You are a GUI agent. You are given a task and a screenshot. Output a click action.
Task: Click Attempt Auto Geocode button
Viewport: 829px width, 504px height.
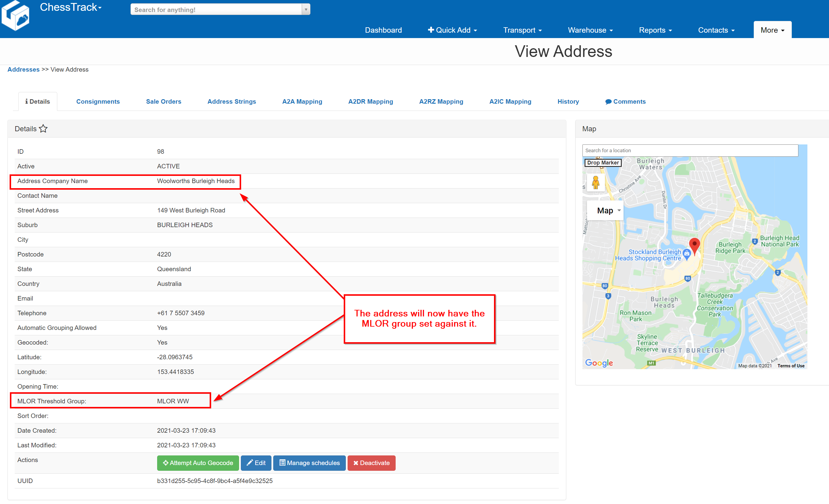tap(198, 463)
